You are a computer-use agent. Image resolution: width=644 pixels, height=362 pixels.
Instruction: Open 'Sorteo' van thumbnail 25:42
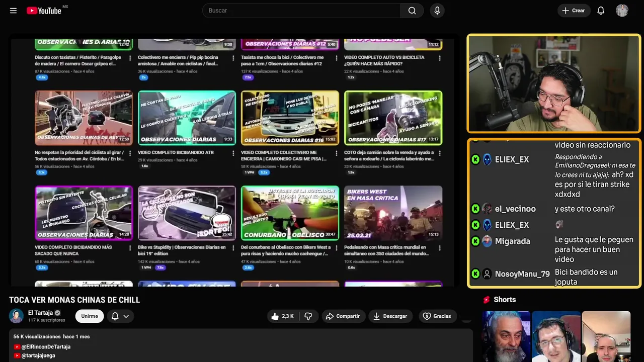pyautogui.click(x=187, y=213)
